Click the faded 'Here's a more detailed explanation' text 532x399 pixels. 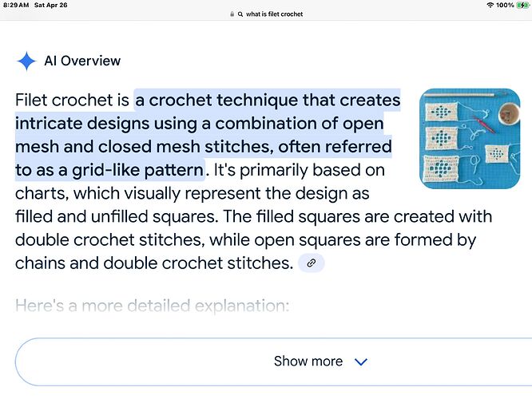click(x=153, y=306)
